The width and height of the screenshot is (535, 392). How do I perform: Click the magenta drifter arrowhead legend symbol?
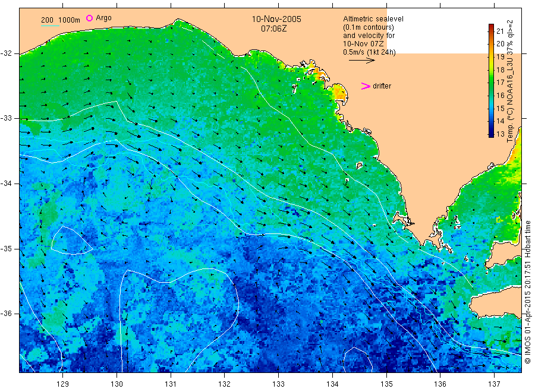tap(366, 86)
